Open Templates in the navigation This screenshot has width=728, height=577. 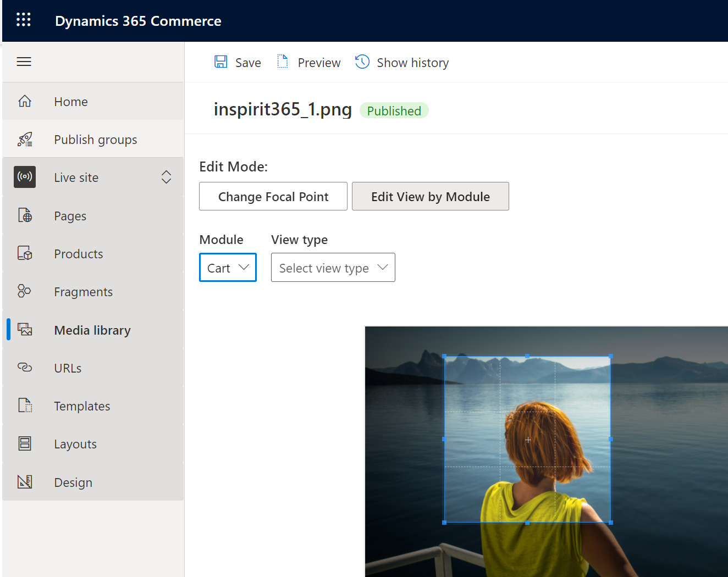click(x=82, y=406)
